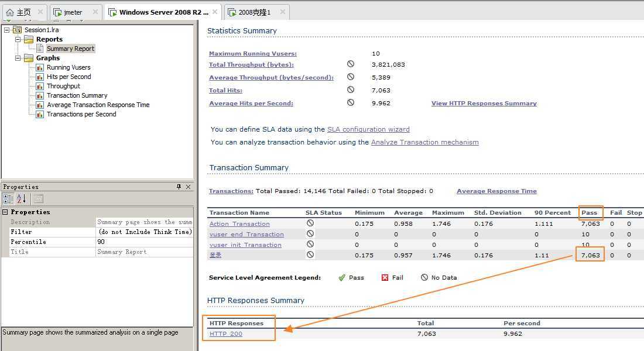Click the Property Pages toolbar icon

point(38,199)
